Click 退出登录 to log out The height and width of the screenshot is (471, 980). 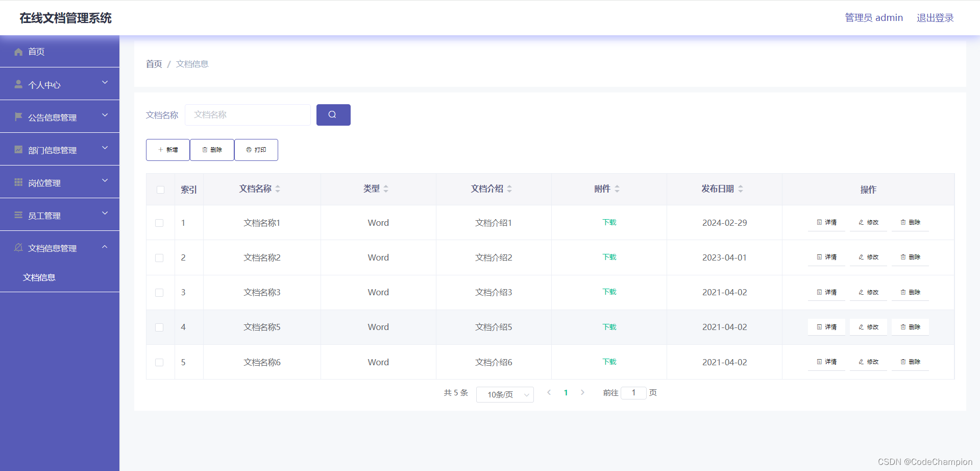pyautogui.click(x=935, y=17)
